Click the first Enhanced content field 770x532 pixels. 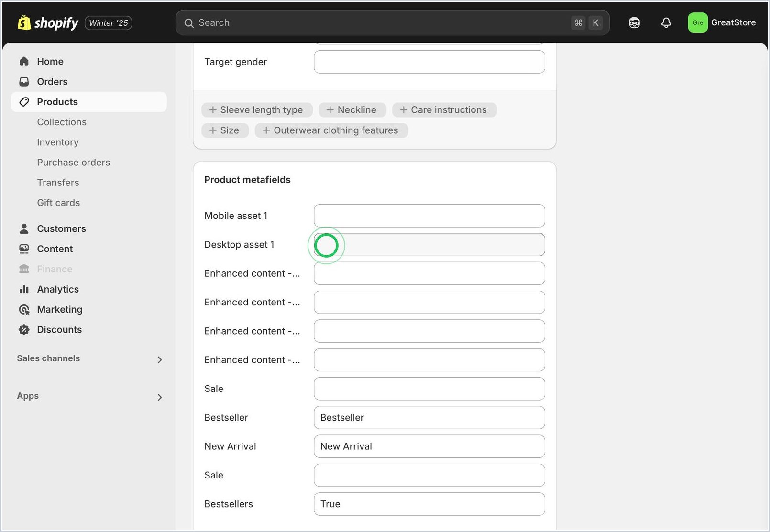[429, 273]
